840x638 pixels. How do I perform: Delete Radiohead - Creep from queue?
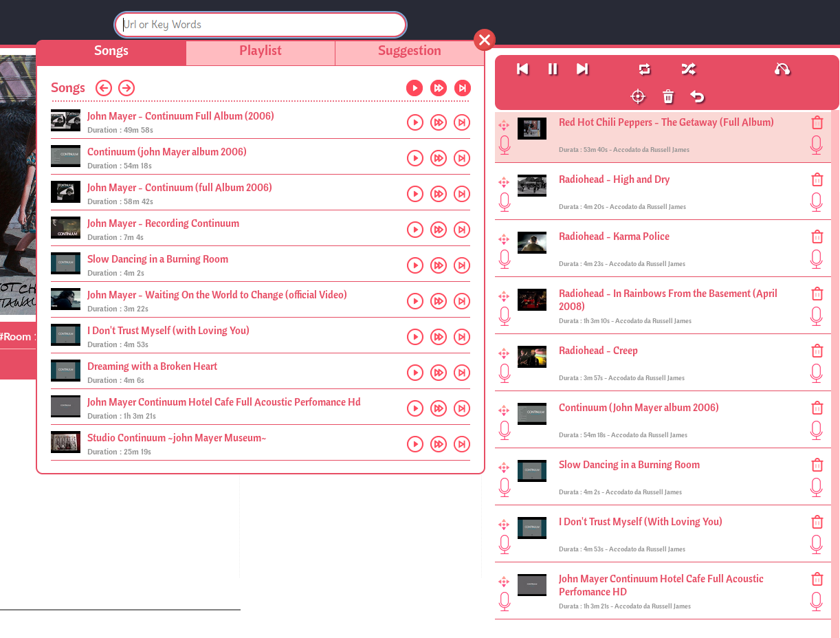pos(817,351)
